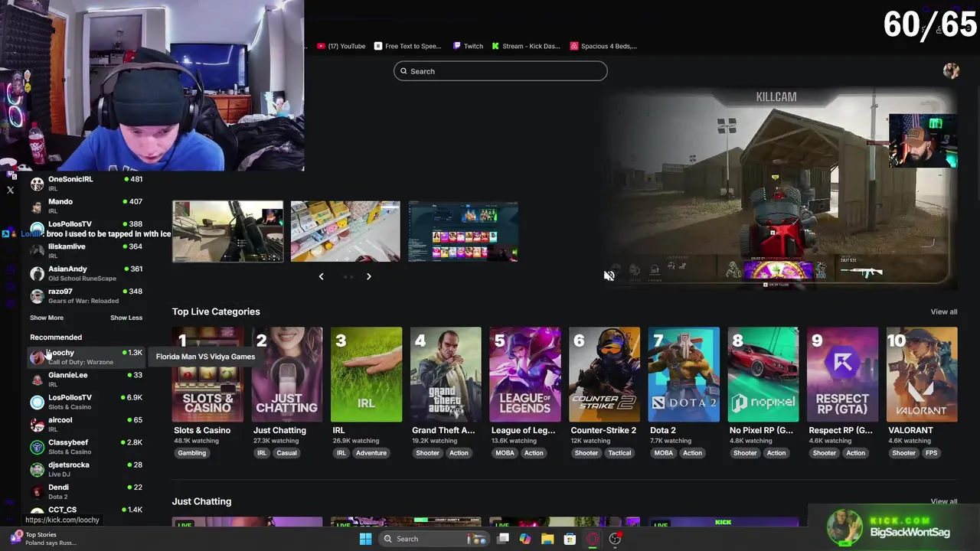Open the Just Chatting category card
The image size is (980, 551).
287,375
